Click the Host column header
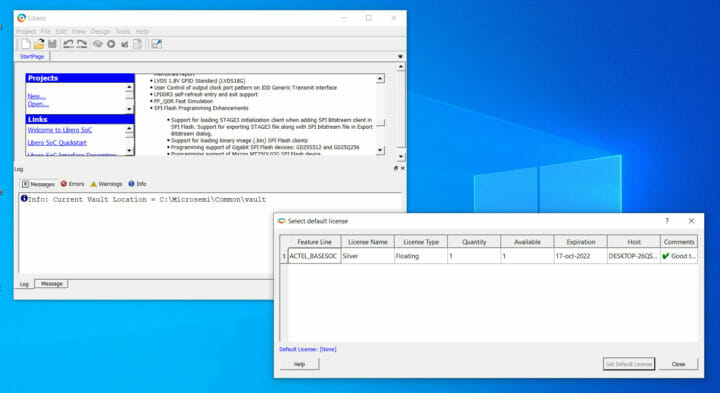Screen dimensions: 720x393 click(634, 241)
